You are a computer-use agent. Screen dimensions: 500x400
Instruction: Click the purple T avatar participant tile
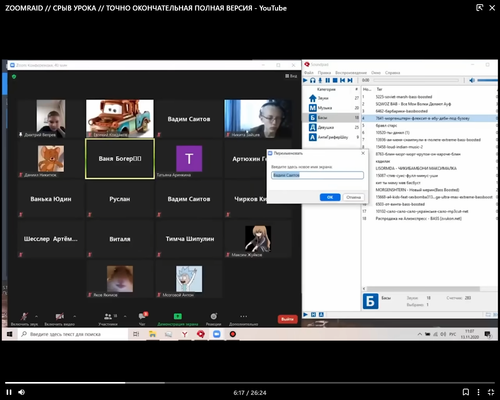point(189,159)
